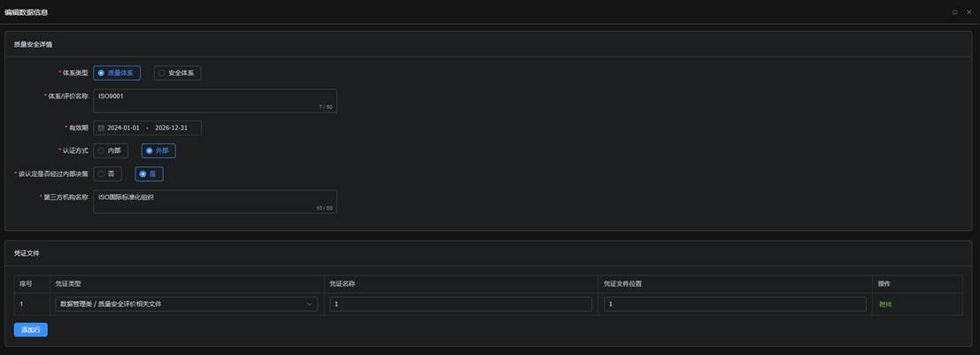Viewport: 980px width, 355px height.
Task: Click the end date 2026-12-31
Action: coord(171,128)
